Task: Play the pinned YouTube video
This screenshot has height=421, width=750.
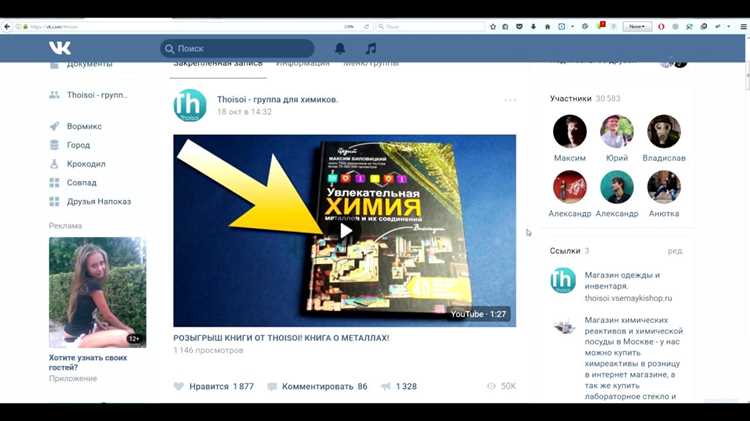Action: pyautogui.click(x=345, y=231)
